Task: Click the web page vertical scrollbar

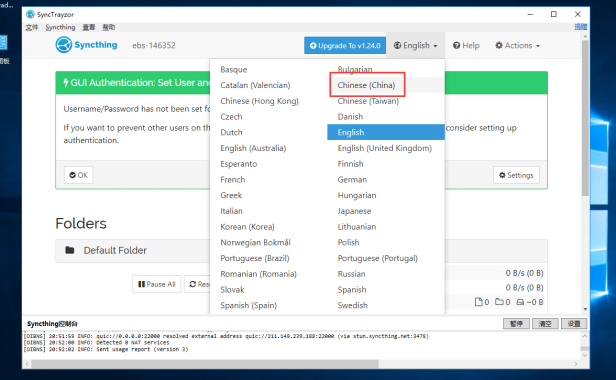Action: point(585,118)
